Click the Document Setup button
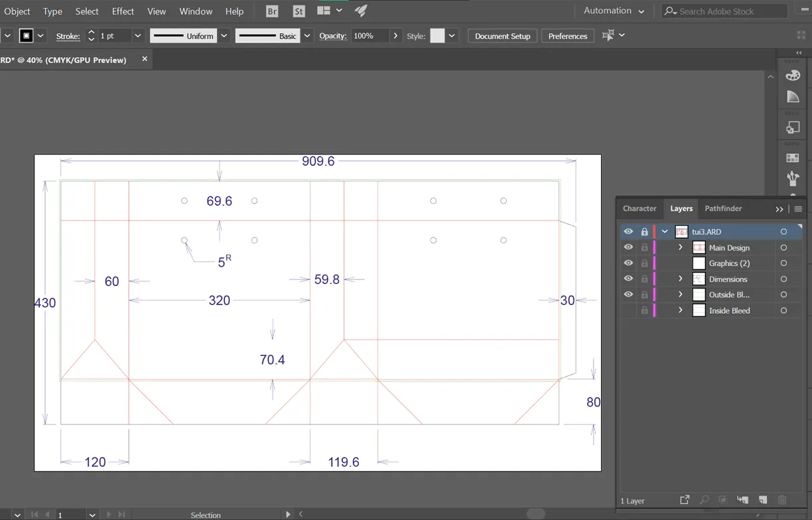 tap(502, 36)
